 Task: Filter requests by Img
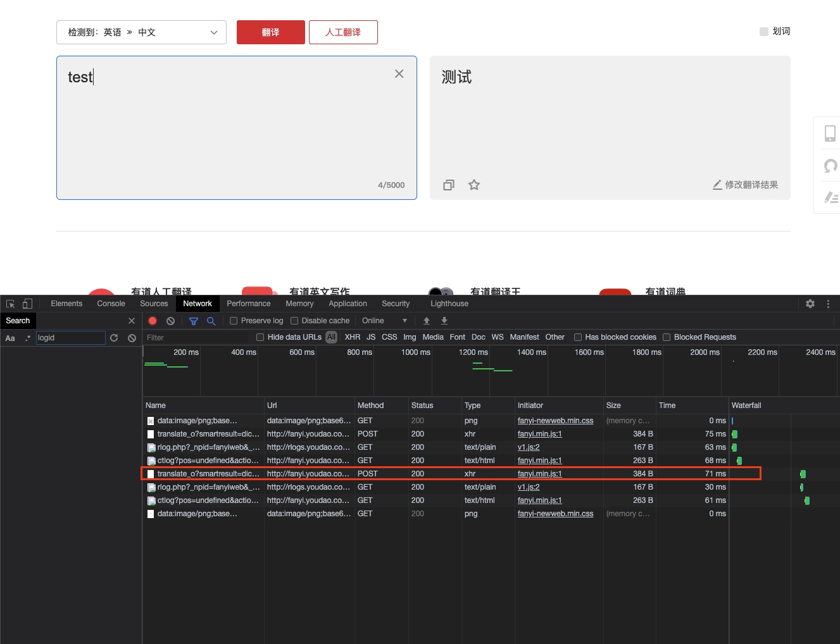pos(410,337)
